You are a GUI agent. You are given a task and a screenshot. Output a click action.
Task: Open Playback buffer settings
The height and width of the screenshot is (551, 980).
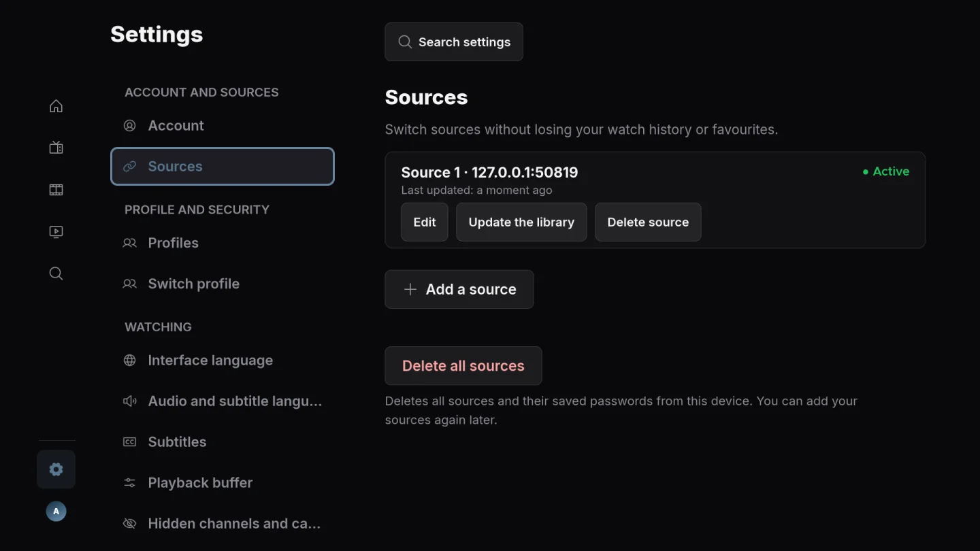(x=223, y=483)
